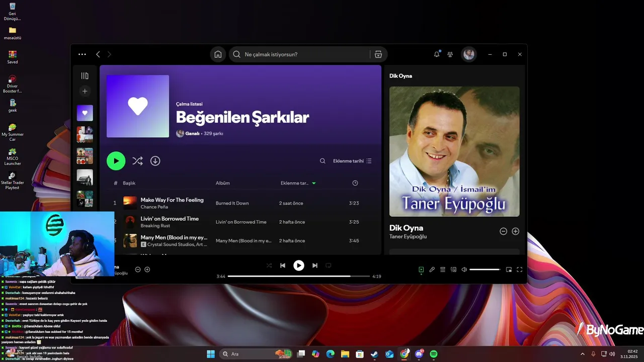
Task: Open Microsoft Edge from the taskbar
Action: 330,354
